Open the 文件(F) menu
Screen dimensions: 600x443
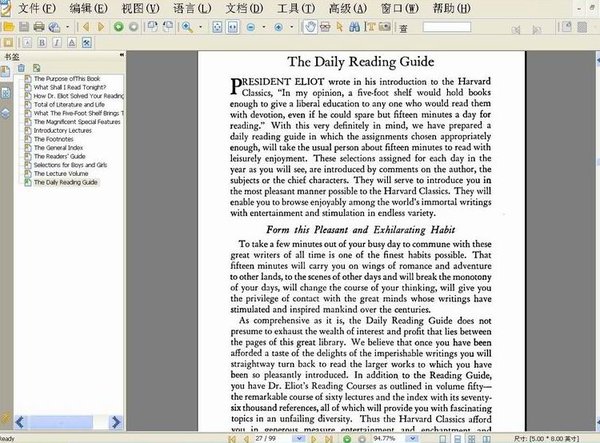pyautogui.click(x=37, y=8)
